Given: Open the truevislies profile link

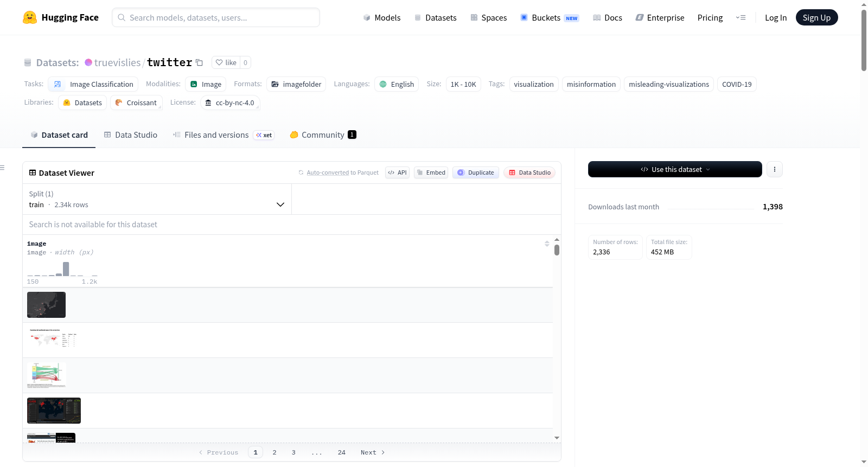Looking at the screenshot, I should pyautogui.click(x=117, y=62).
